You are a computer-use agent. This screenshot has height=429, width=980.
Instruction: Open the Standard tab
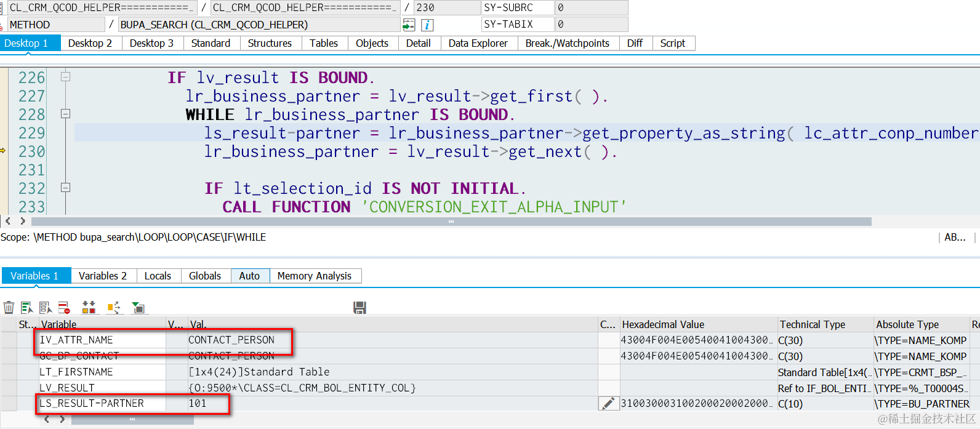[211, 43]
